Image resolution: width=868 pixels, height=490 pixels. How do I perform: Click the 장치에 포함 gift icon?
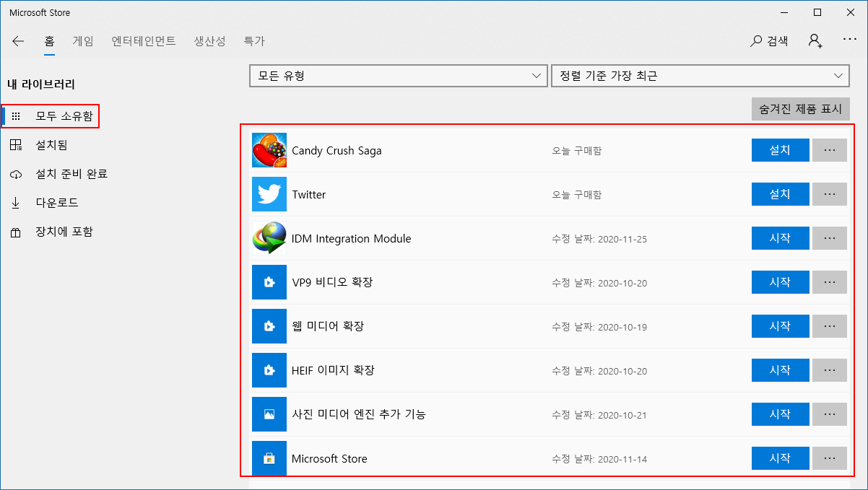tap(16, 232)
